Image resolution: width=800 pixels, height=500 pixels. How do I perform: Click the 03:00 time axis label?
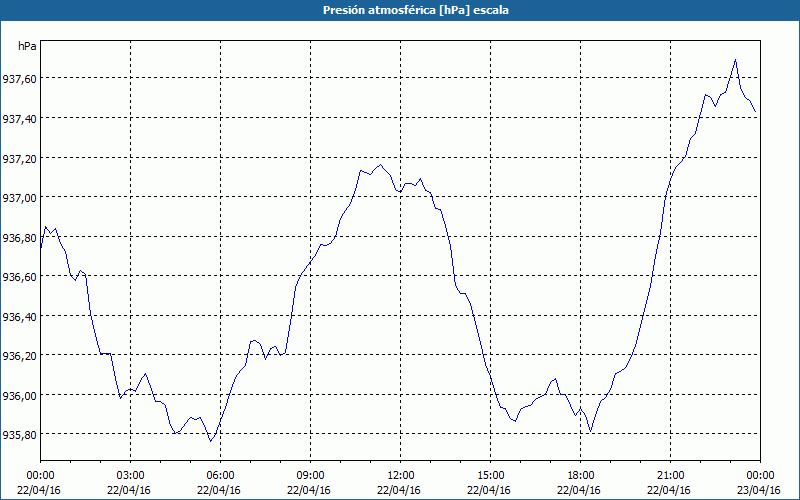(x=131, y=476)
